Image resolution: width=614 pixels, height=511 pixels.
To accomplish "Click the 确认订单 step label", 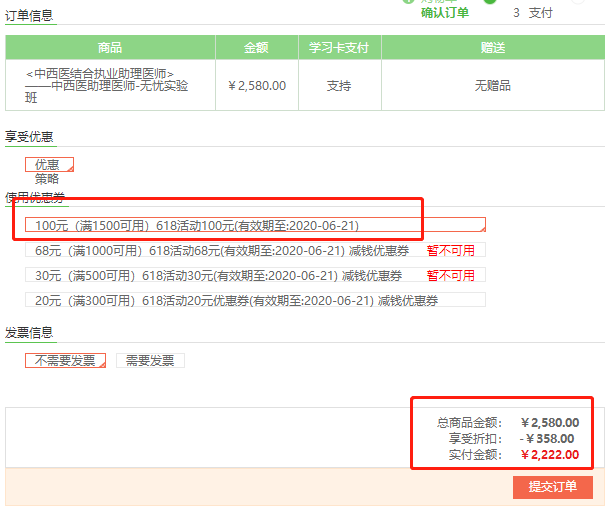I will [x=444, y=13].
